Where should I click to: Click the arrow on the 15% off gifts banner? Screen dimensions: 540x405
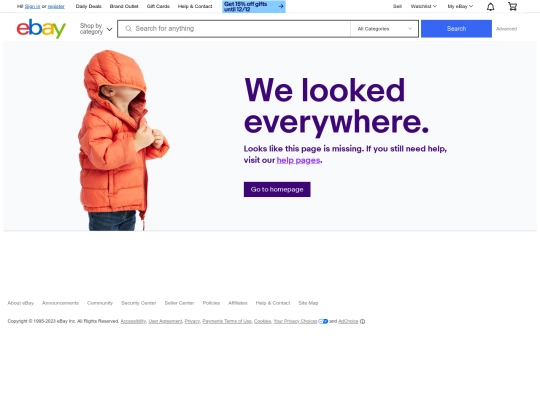point(281,6)
